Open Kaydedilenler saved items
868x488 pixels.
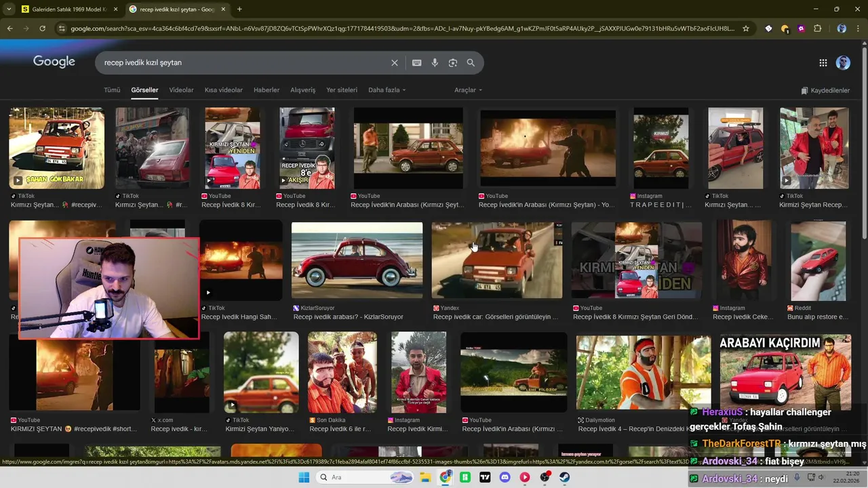click(825, 90)
